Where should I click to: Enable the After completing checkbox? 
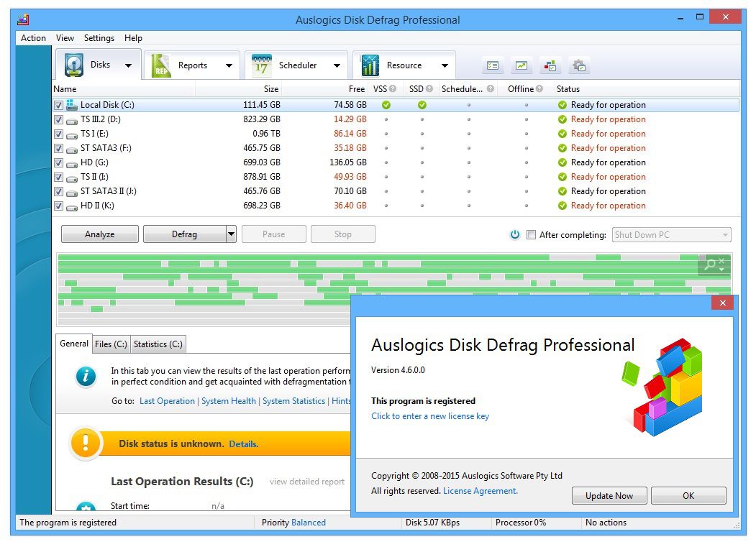coord(531,235)
